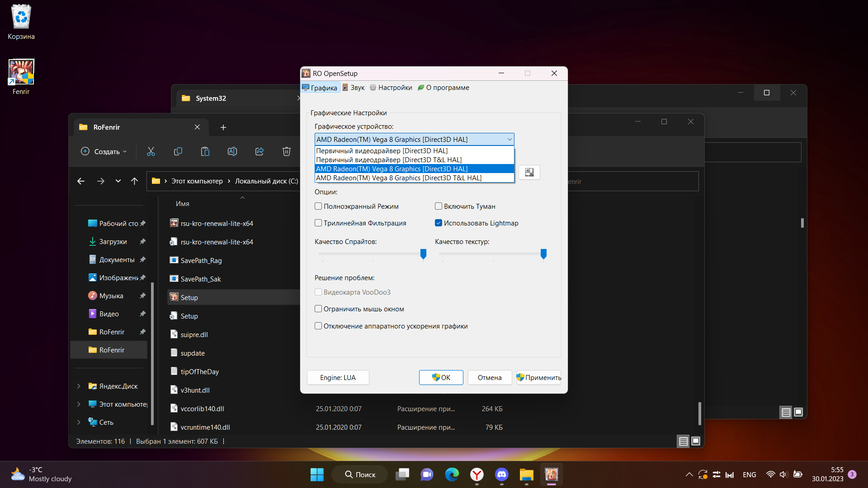Open Task View from the taskbar

click(x=402, y=474)
